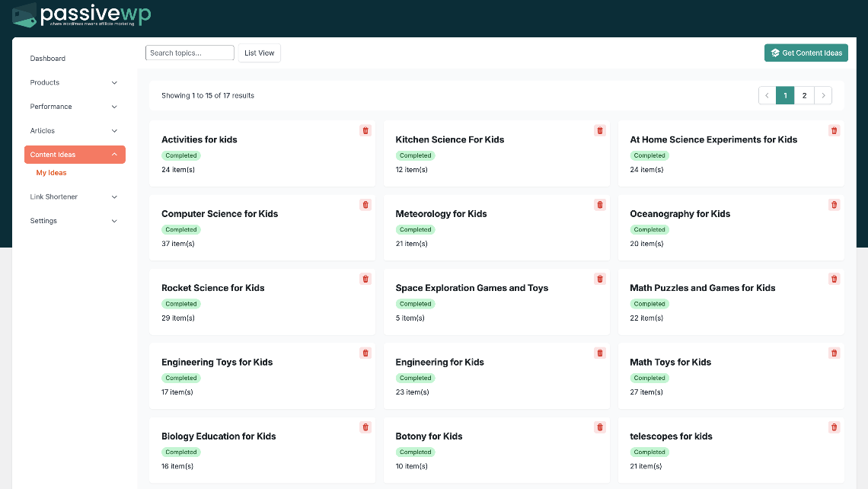This screenshot has width=868, height=489.
Task: Delete the Math Toys for Kids idea
Action: pyautogui.click(x=834, y=353)
